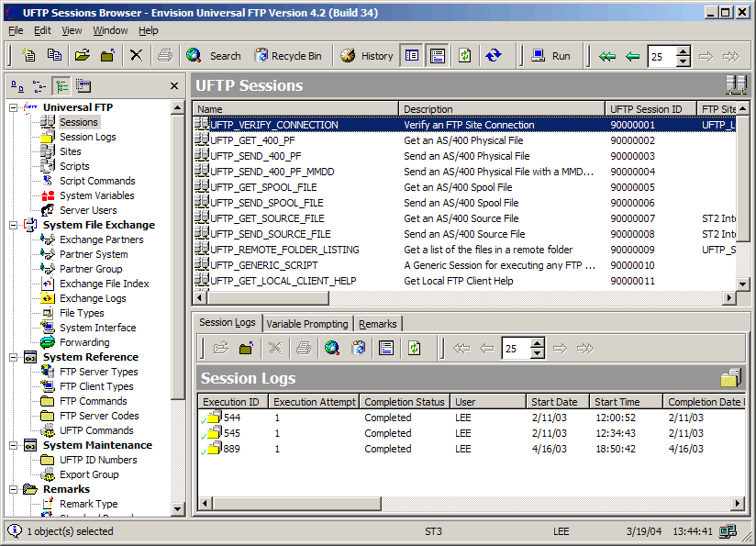Click the Open folder icon in the main toolbar
Image resolution: width=756 pixels, height=546 pixels.
[x=82, y=56]
